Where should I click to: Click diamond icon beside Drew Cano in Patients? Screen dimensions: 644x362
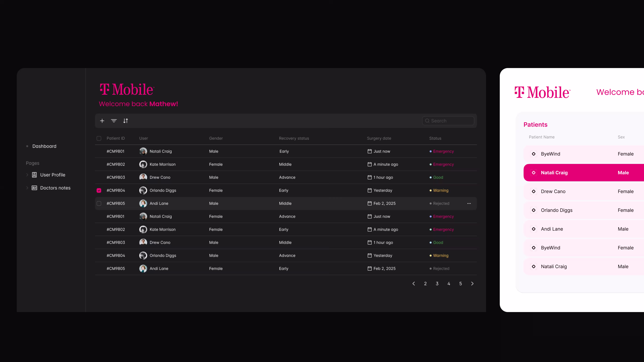[x=534, y=191]
